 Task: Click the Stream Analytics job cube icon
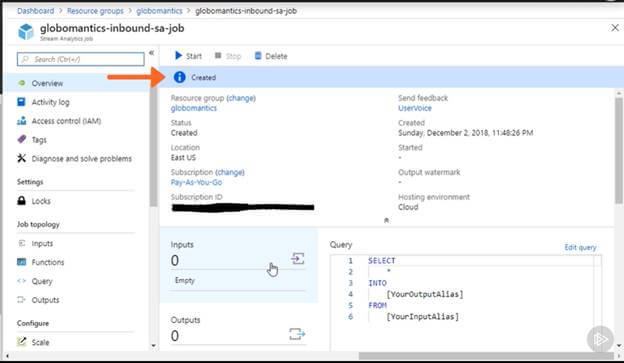point(26,32)
